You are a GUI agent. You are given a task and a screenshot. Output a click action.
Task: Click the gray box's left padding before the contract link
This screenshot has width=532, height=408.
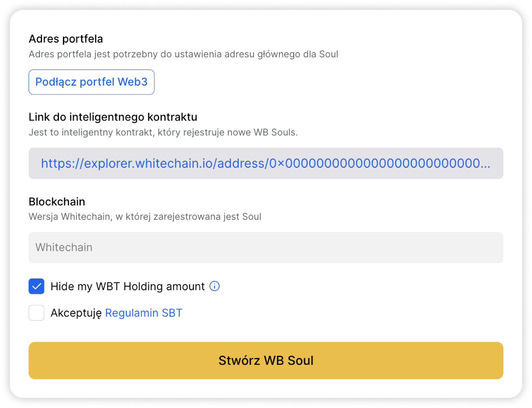(35, 163)
